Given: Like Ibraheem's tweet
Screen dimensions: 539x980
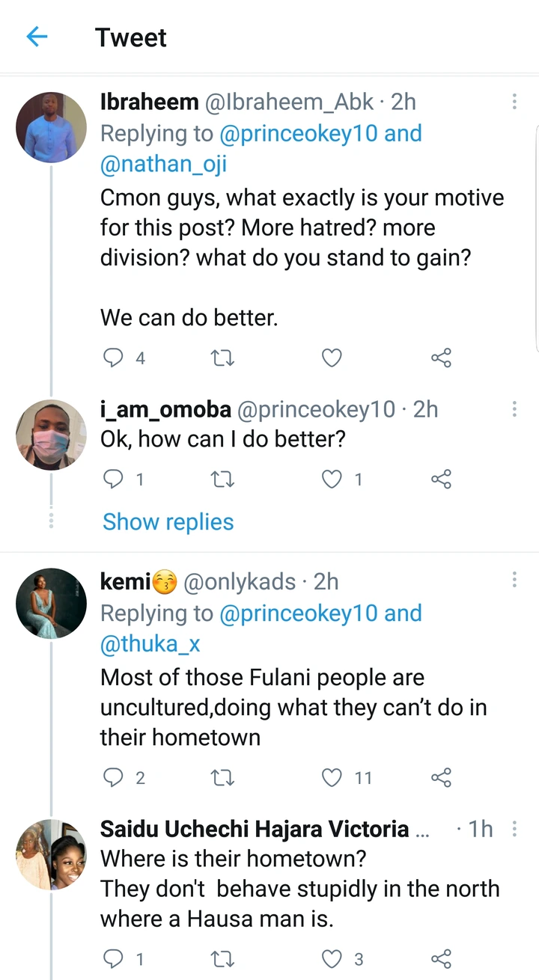Looking at the screenshot, I should (332, 358).
